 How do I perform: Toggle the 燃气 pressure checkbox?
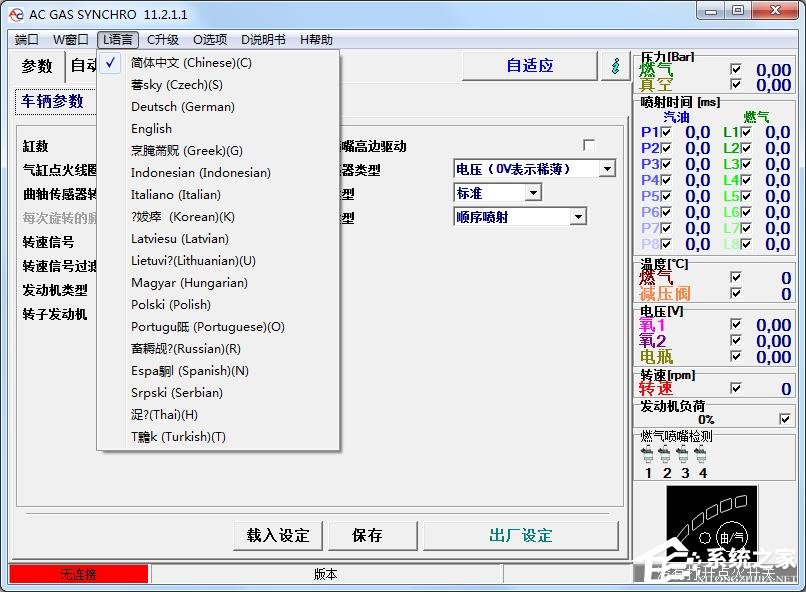pos(736,69)
